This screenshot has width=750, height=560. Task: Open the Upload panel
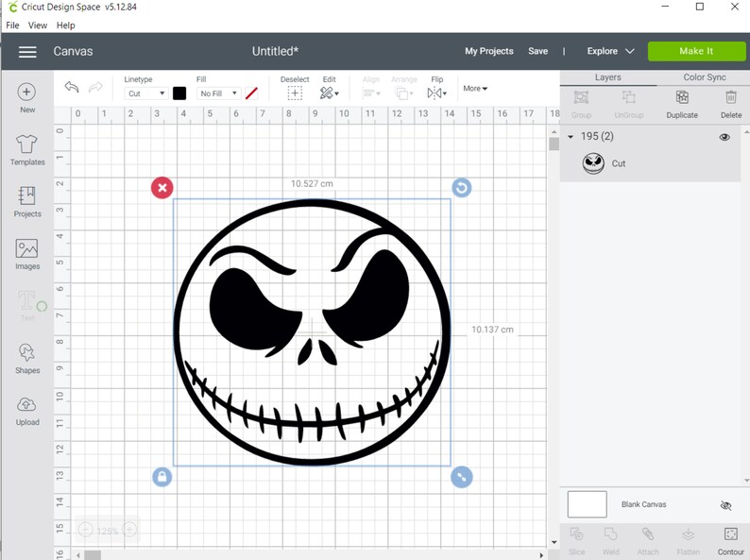[27, 410]
